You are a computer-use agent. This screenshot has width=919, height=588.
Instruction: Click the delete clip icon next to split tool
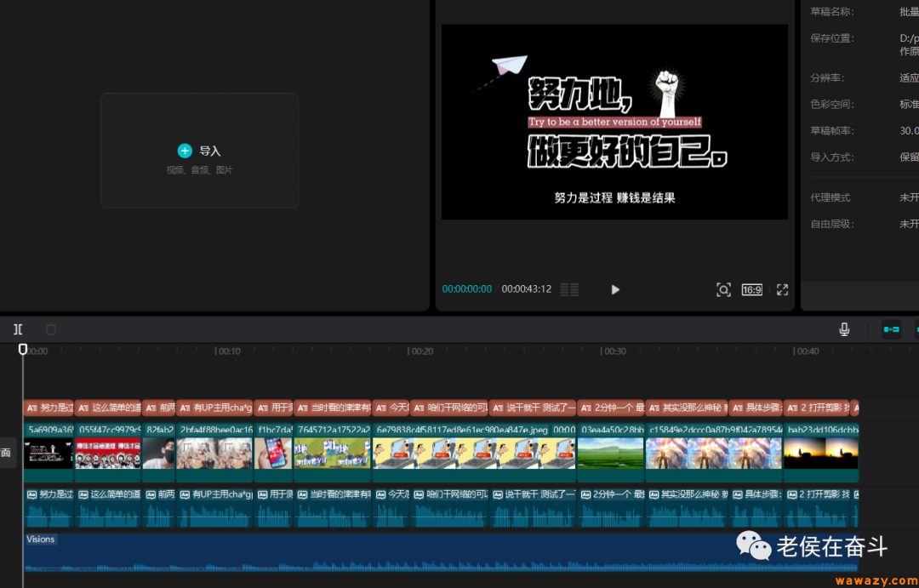point(49,329)
